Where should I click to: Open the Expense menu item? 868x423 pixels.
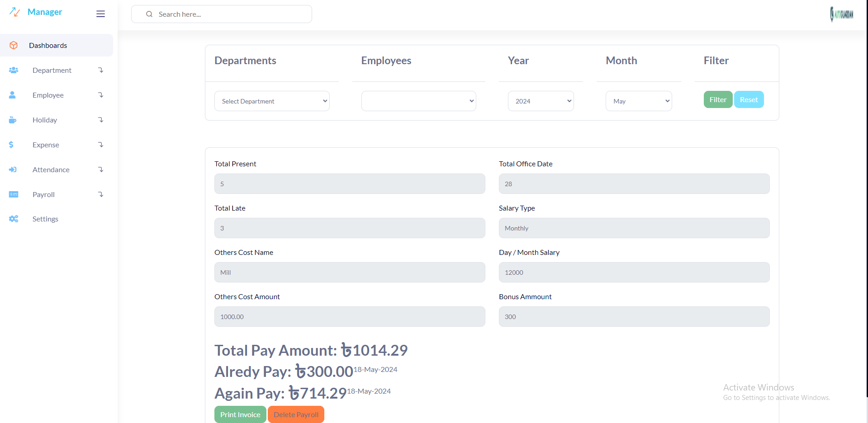(x=46, y=145)
